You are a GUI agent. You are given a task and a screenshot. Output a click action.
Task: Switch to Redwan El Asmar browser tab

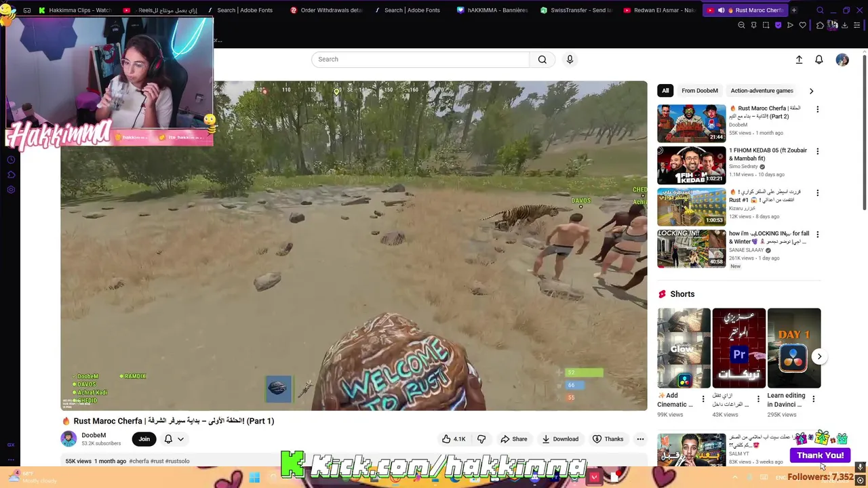[660, 10]
